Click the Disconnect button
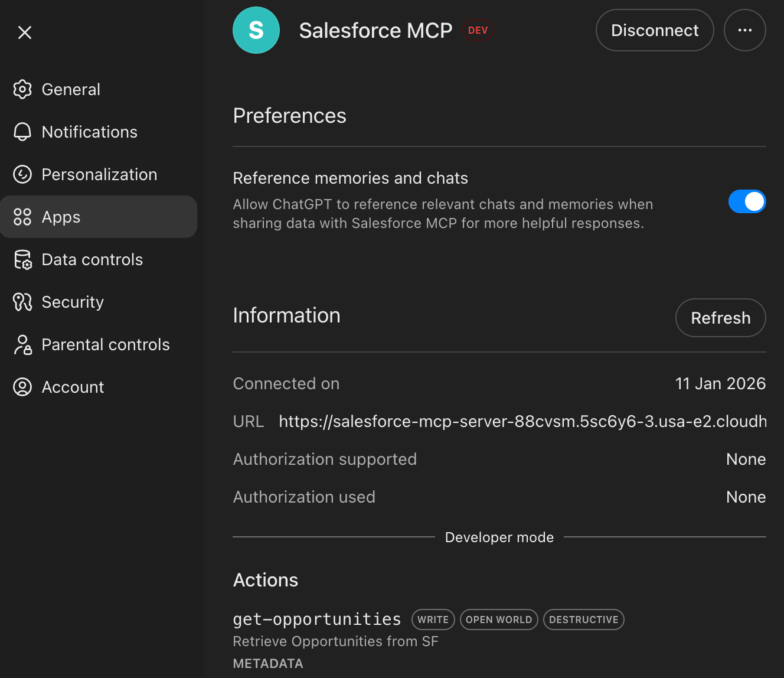The height and width of the screenshot is (678, 784). coord(654,30)
